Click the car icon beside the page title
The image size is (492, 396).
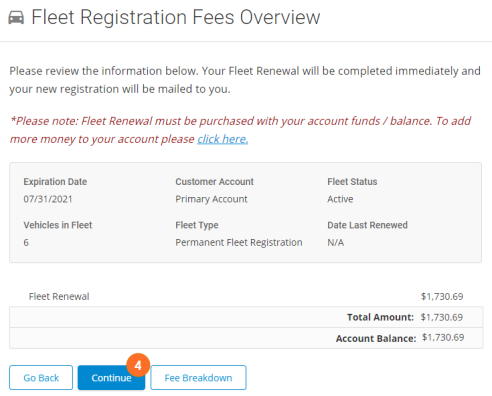click(16, 18)
